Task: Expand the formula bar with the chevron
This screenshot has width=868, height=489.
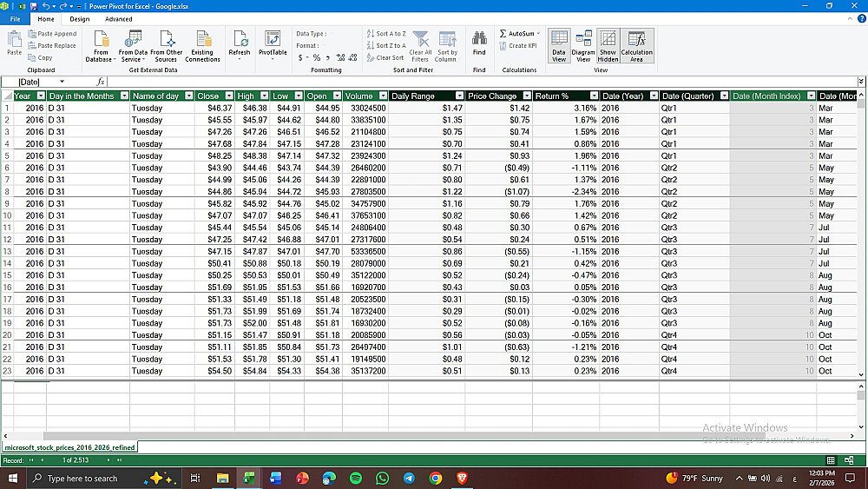Action: (x=861, y=82)
